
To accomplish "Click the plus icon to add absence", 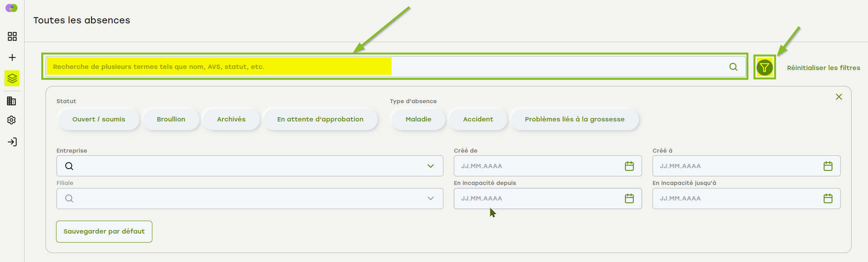I will pos(12,58).
